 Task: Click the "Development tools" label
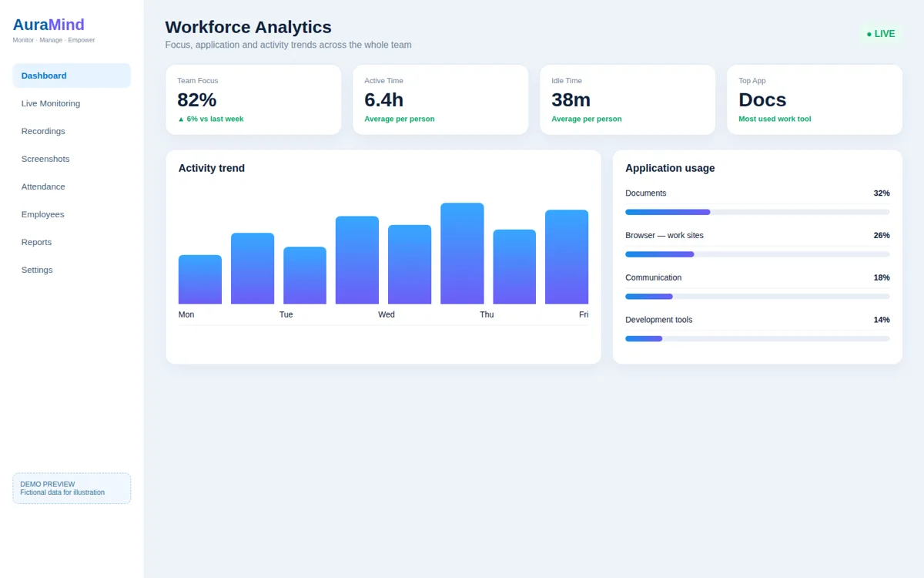coord(659,320)
